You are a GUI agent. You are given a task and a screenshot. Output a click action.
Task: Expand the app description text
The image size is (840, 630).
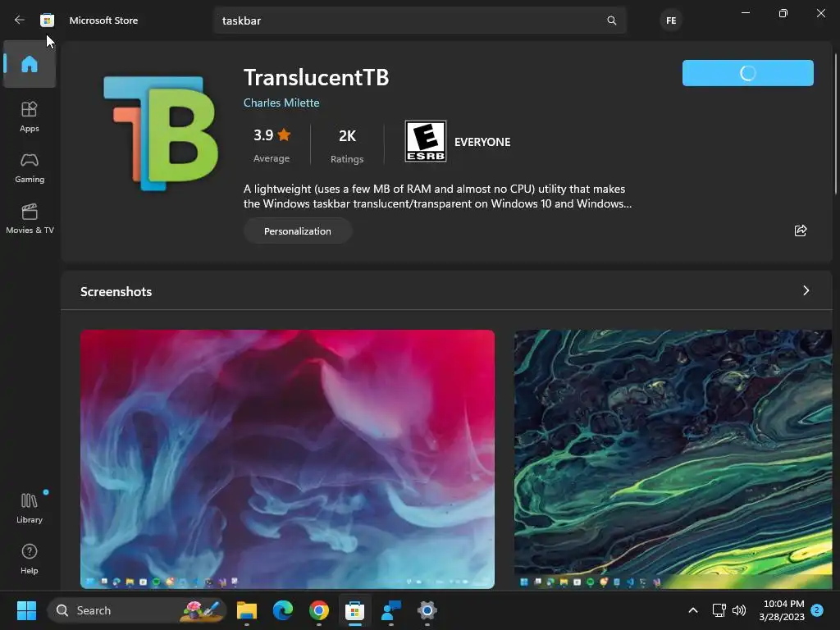coord(437,196)
